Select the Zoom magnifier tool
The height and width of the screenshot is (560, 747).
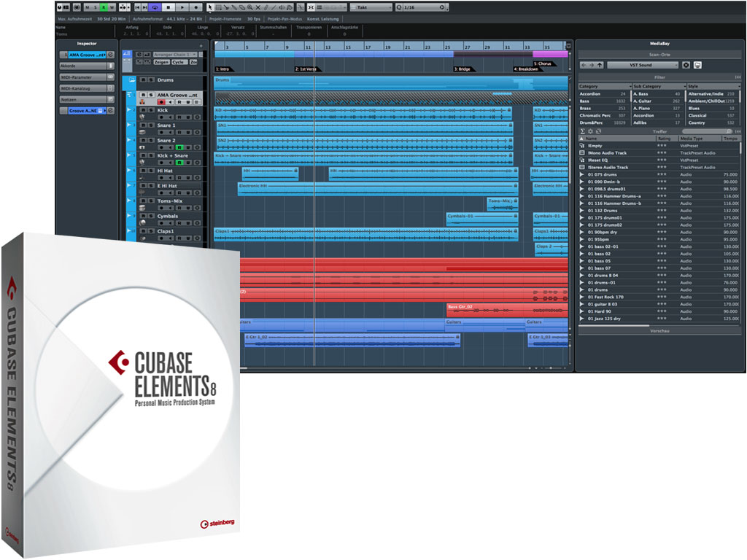tap(249, 7)
